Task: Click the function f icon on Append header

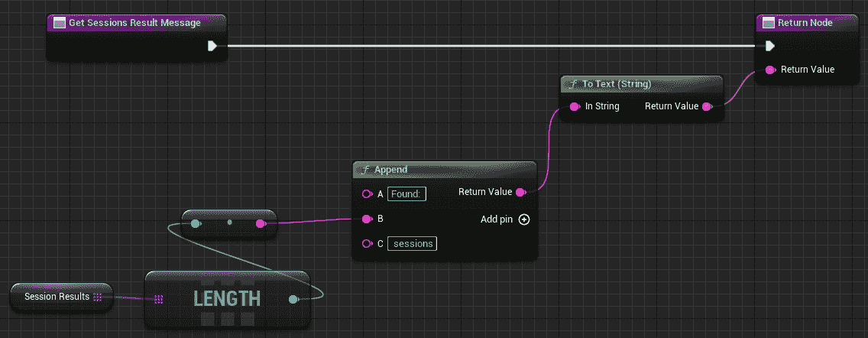Action: coord(365,170)
